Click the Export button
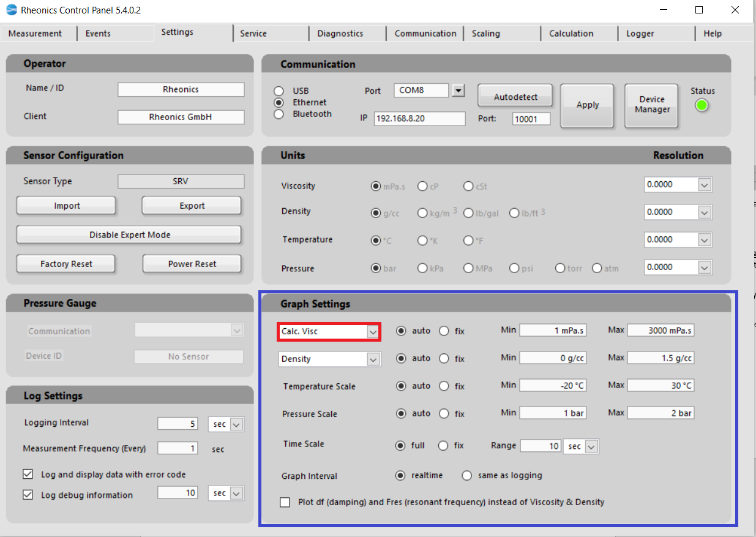Screen dimensions: 756x537 (192, 206)
